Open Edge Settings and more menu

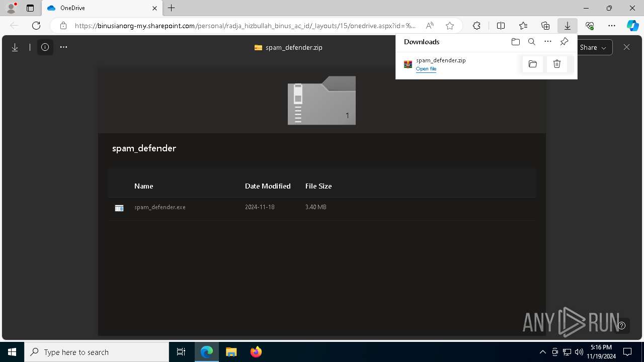click(x=612, y=26)
